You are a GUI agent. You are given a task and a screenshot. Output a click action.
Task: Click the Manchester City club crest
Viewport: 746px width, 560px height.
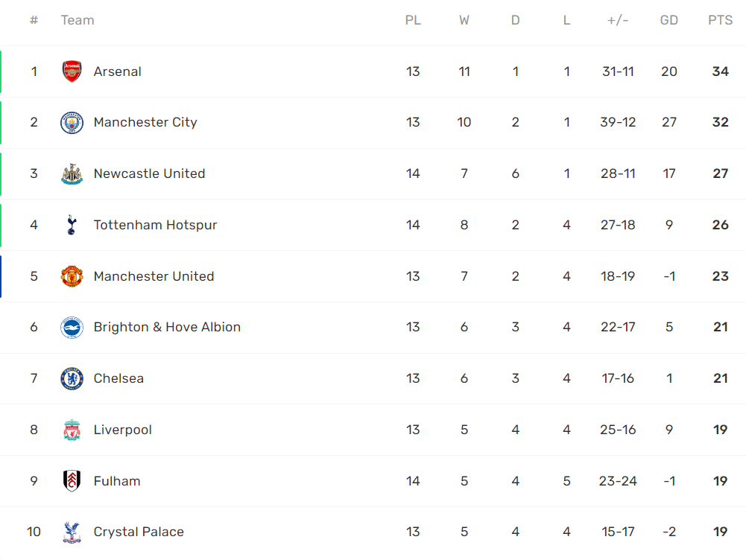point(72,123)
